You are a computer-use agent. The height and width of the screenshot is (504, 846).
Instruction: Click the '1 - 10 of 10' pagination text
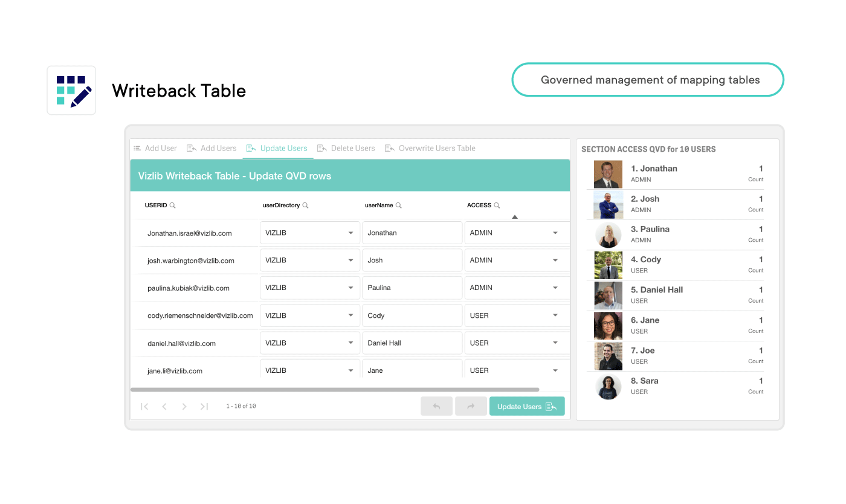point(241,407)
